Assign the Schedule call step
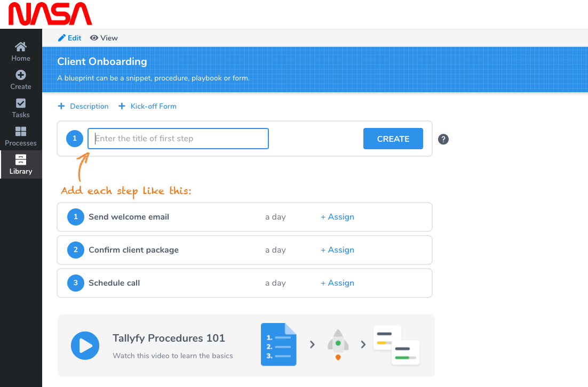 click(337, 283)
